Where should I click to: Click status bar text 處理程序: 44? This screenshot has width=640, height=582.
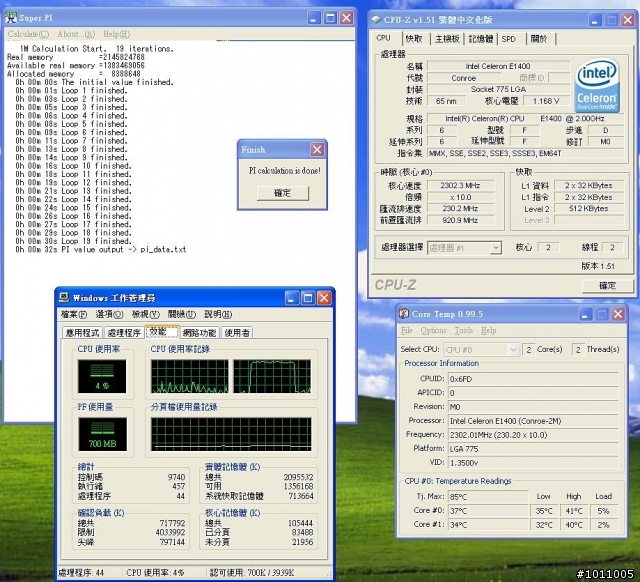[x=80, y=573]
